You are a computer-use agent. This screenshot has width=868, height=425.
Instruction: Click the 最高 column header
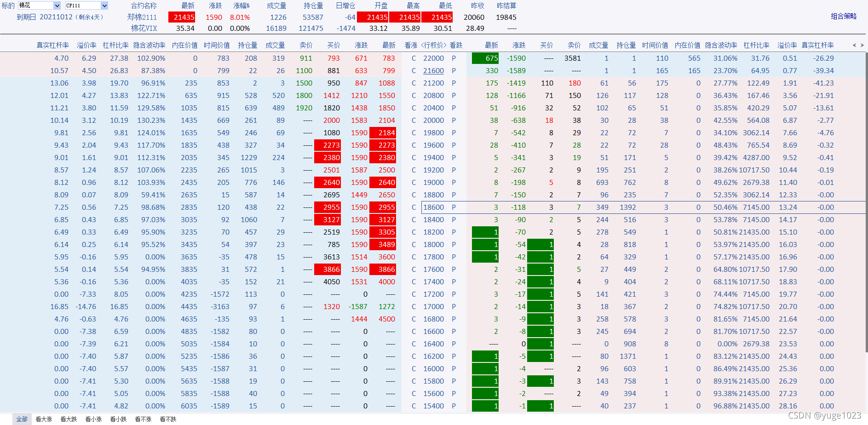pyautogui.click(x=413, y=6)
